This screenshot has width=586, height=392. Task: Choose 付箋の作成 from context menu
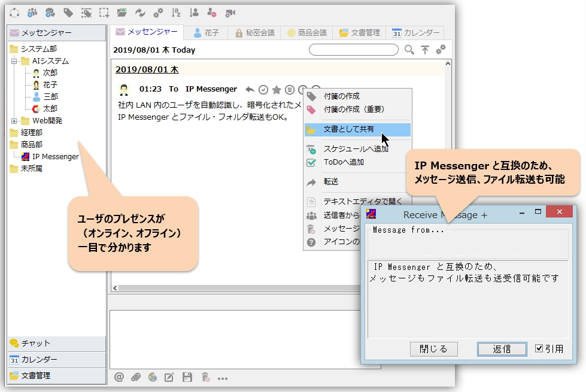[x=358, y=96]
